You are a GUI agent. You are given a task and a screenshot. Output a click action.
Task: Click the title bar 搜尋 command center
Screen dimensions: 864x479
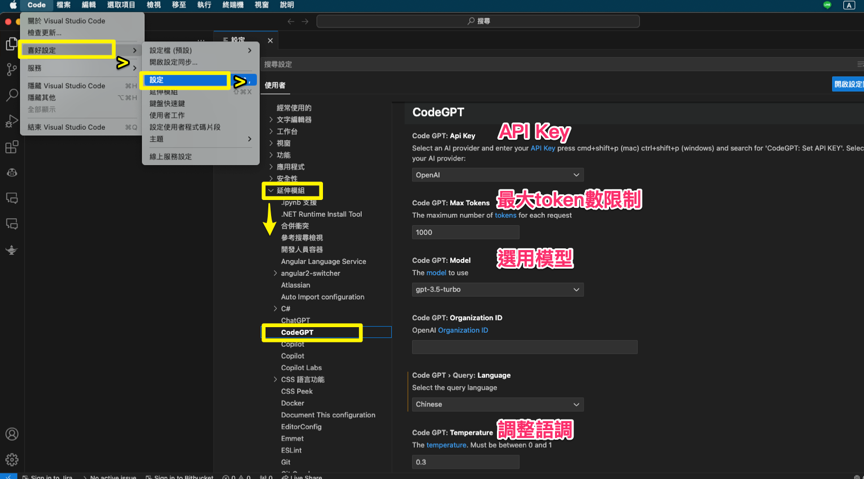[x=478, y=21]
